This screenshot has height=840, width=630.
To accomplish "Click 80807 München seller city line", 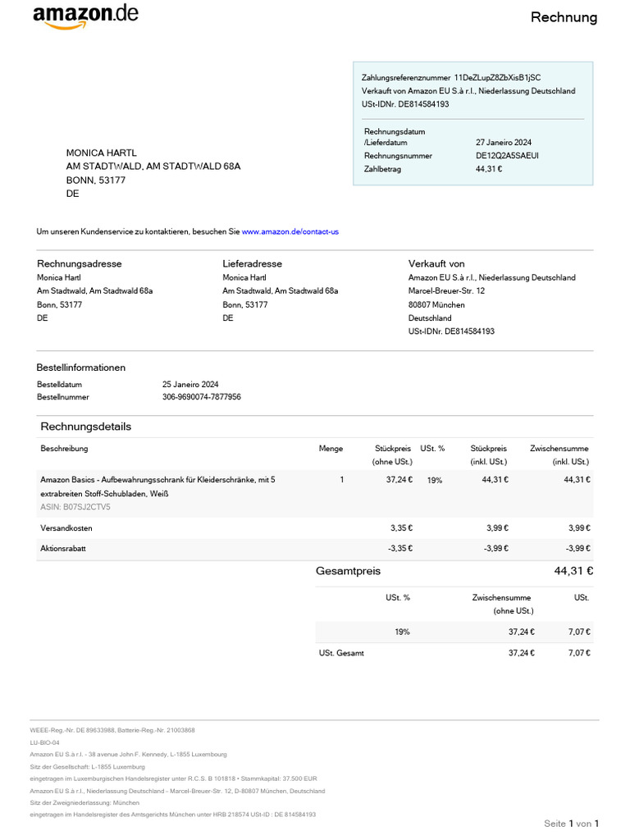I will [x=436, y=305].
